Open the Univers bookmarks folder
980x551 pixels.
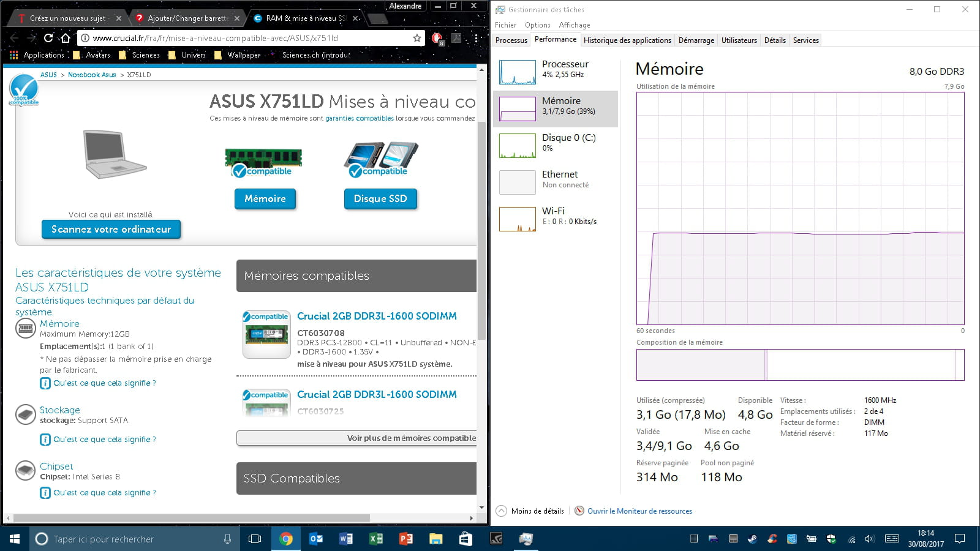(187, 55)
